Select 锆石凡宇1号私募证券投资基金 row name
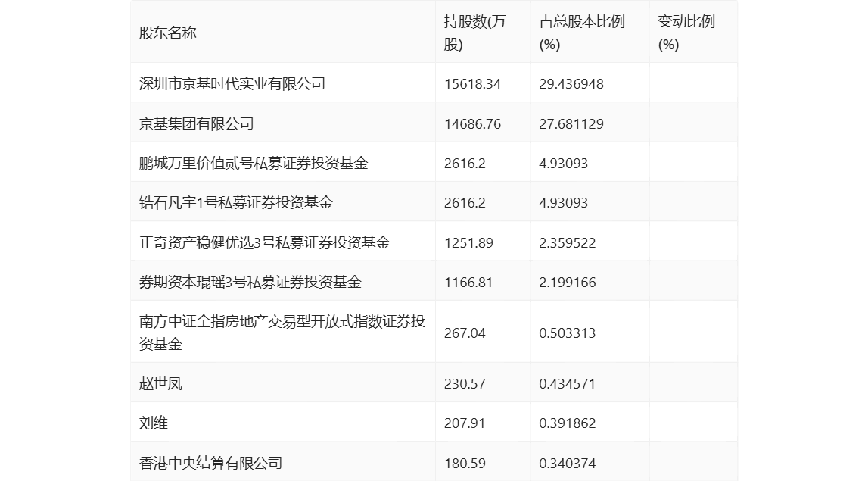The width and height of the screenshot is (868, 481). tap(236, 203)
